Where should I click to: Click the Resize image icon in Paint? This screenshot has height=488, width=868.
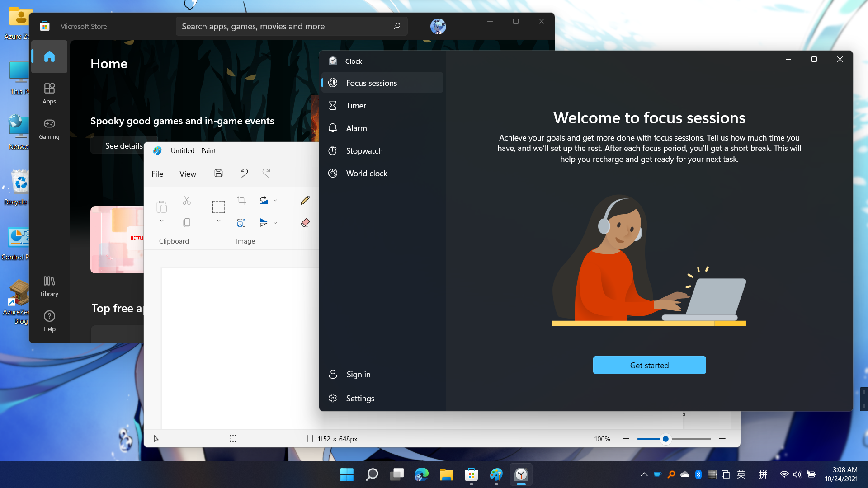[241, 222]
